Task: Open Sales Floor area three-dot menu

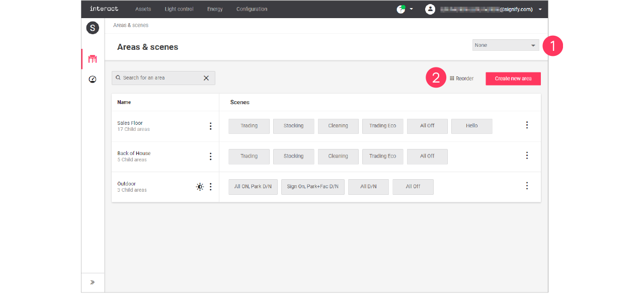Action: tap(210, 126)
